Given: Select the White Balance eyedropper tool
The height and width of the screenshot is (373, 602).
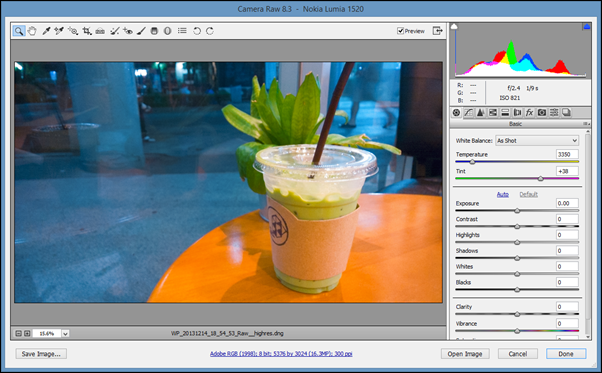Looking at the screenshot, I should point(46,31).
